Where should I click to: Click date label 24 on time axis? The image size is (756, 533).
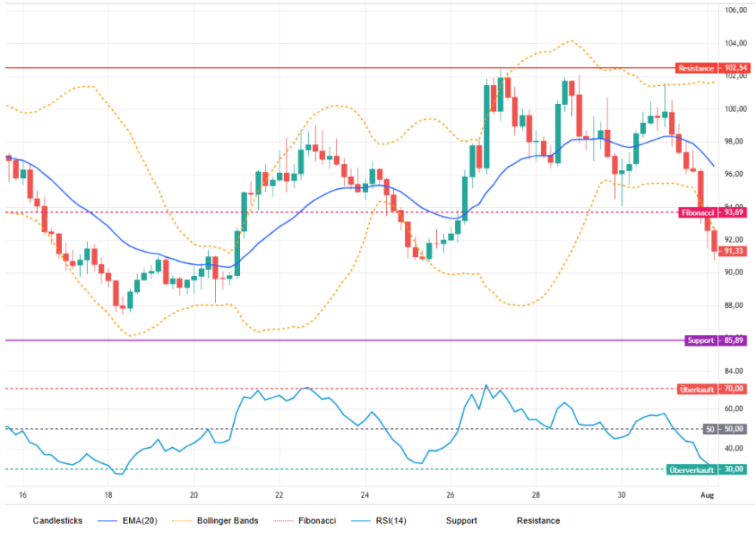coord(365,495)
